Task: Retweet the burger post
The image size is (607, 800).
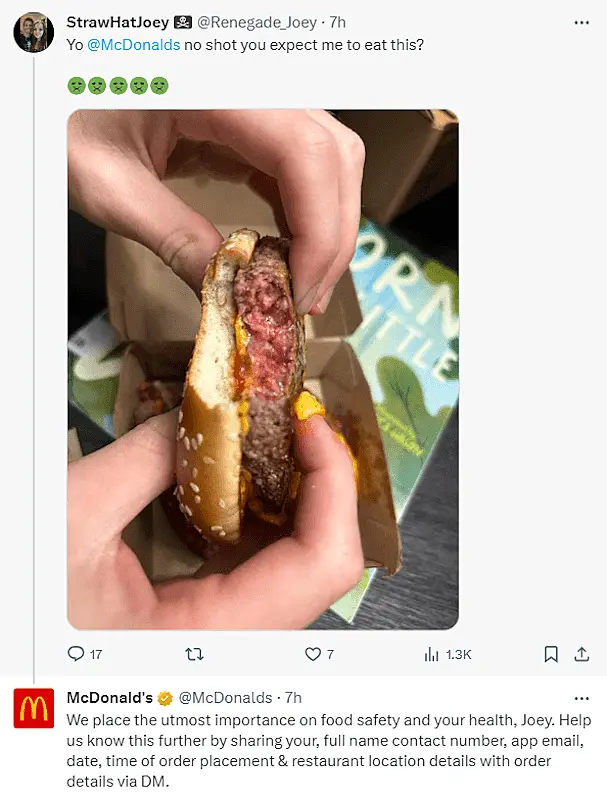Action: click(x=196, y=654)
